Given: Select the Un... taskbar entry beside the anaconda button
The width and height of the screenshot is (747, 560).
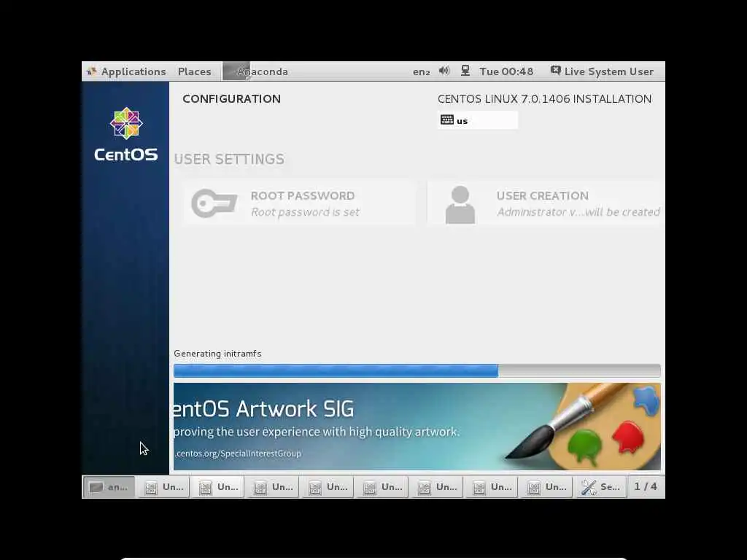Looking at the screenshot, I should [x=163, y=486].
